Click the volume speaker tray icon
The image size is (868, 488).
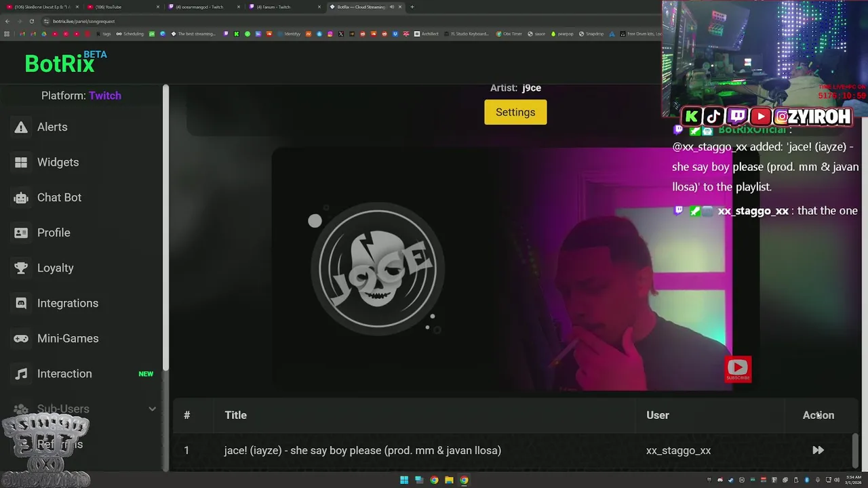point(837,480)
